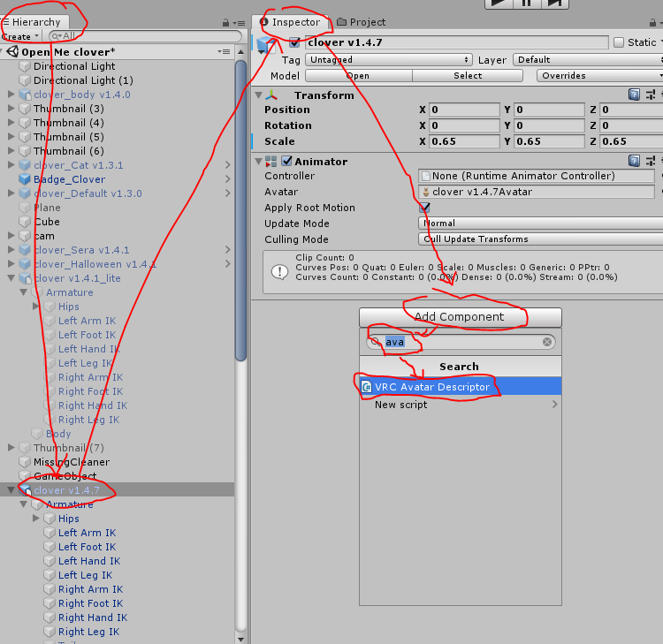The width and height of the screenshot is (663, 644).
Task: Open the Transform preset sliders icon
Action: point(651,95)
